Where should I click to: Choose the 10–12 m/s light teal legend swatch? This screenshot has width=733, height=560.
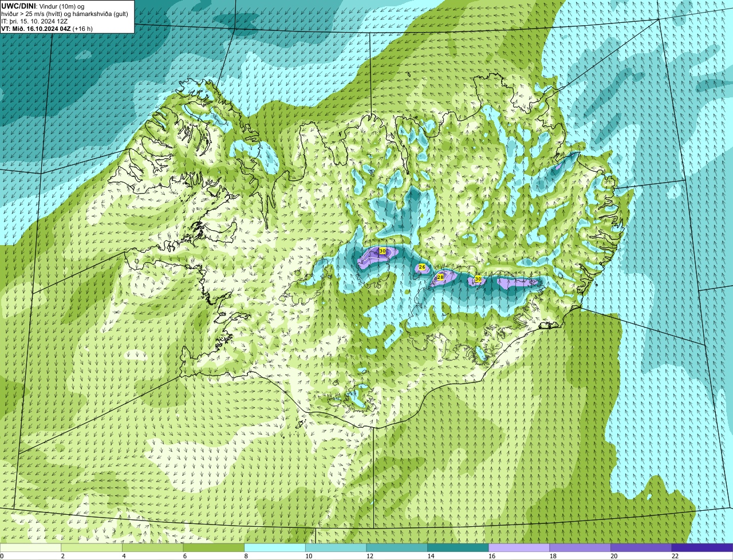pyautogui.click(x=336, y=547)
